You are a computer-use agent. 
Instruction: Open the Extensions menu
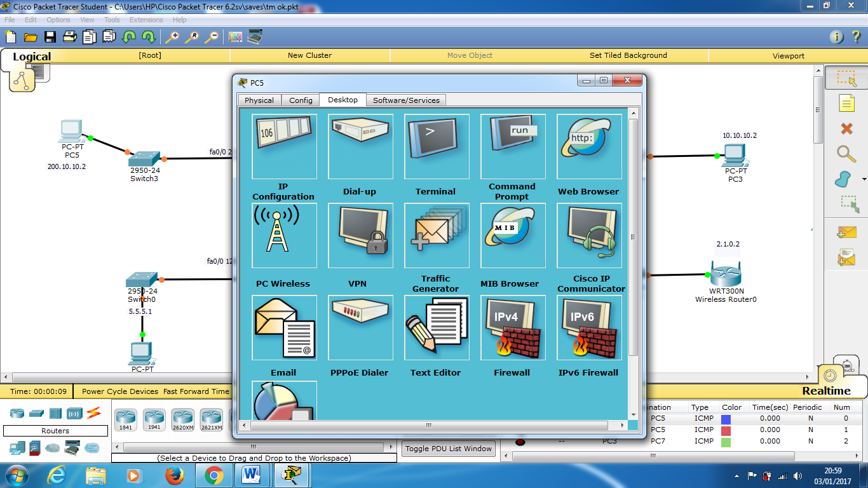click(x=146, y=20)
